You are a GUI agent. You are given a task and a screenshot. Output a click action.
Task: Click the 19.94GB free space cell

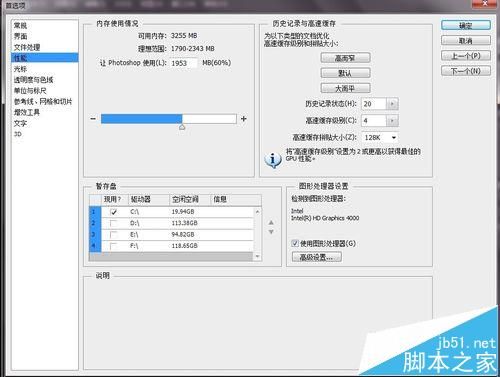click(183, 212)
